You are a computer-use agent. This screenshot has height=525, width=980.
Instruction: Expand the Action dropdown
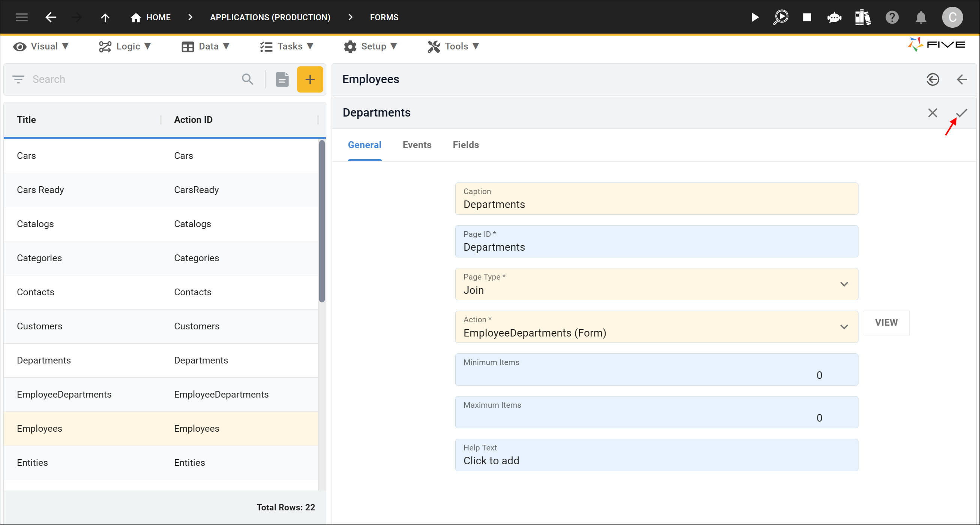click(844, 327)
